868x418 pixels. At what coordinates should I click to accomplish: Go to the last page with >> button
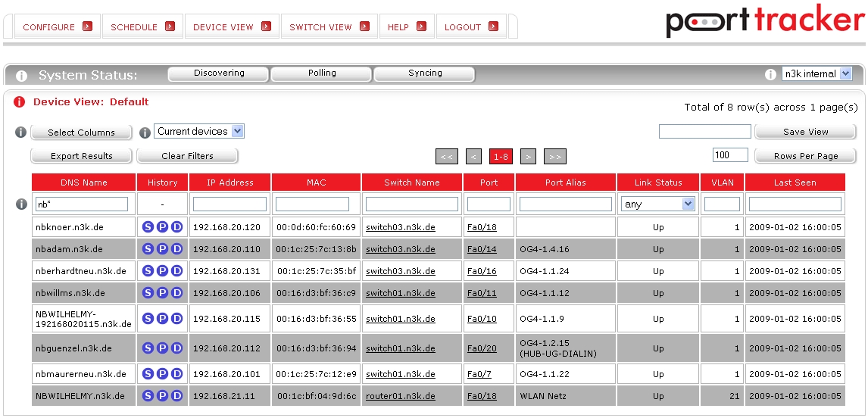554,157
